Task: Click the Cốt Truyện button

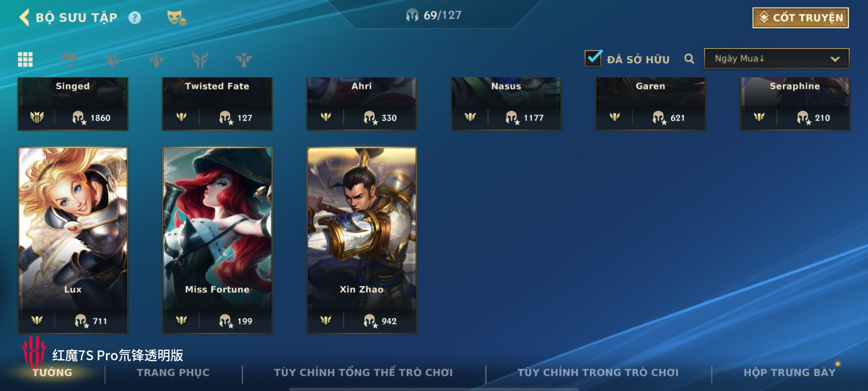Action: 801,18
